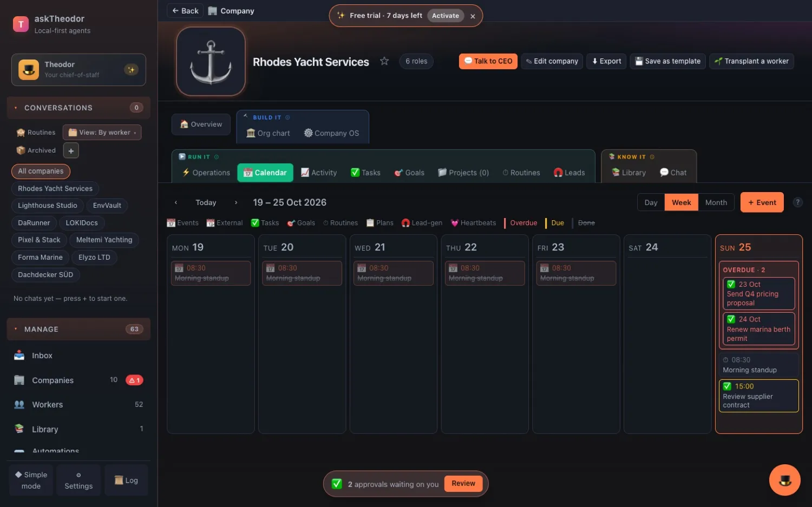Open the floating top-hat assistant button
The height and width of the screenshot is (507, 812).
tap(784, 480)
